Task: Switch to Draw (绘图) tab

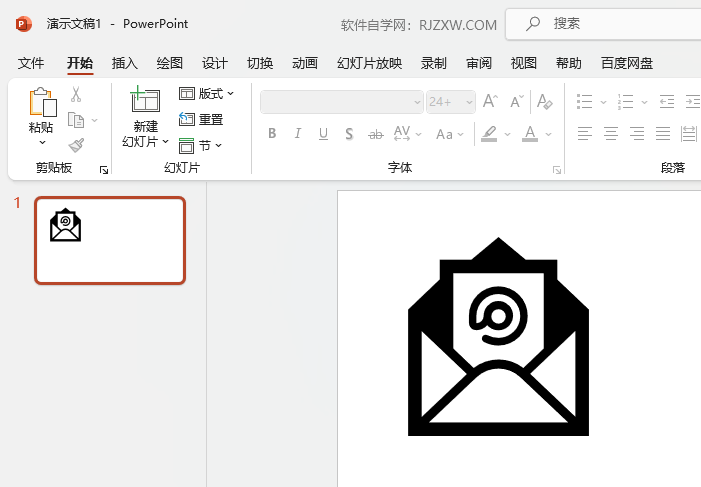Action: [170, 63]
